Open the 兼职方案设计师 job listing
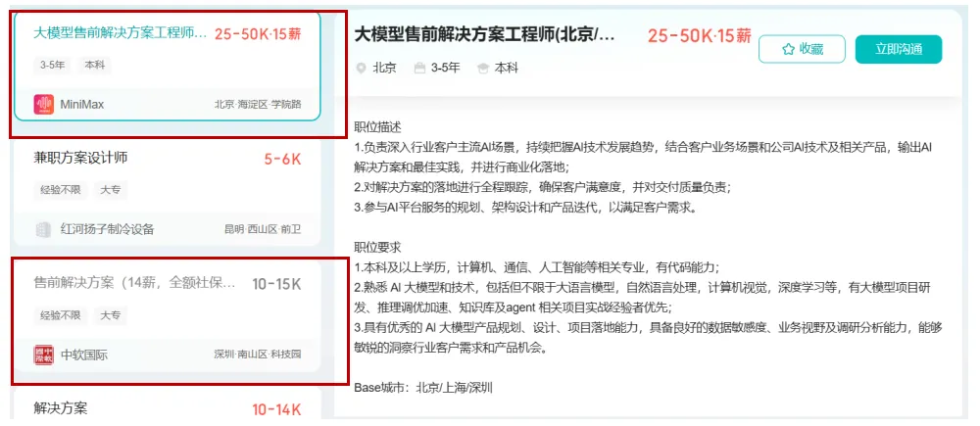980x426 pixels. 80,158
